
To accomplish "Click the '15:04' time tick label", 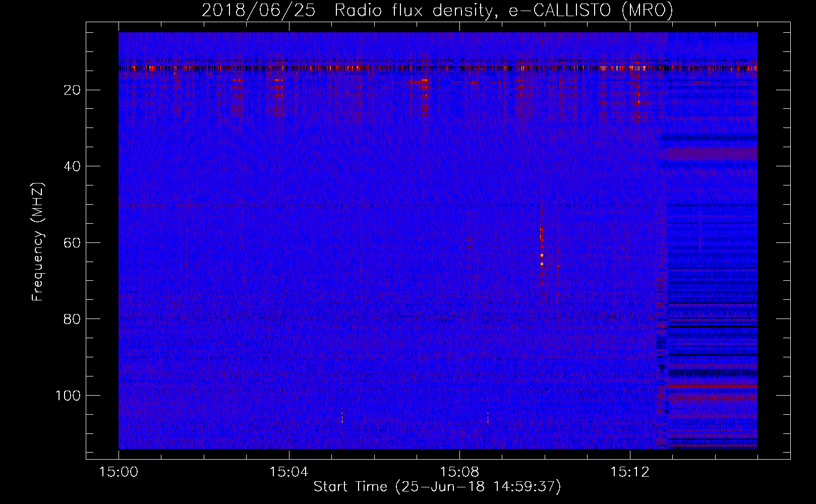I will pos(288,472).
